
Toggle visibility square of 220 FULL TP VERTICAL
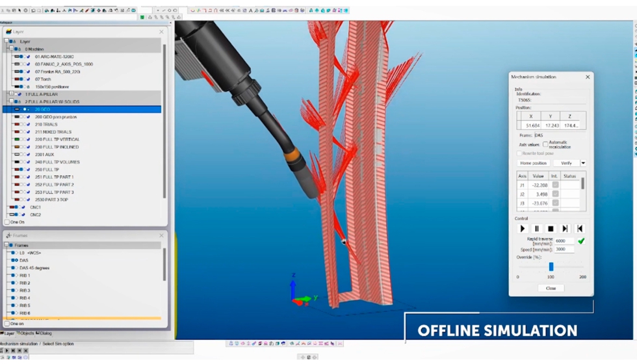pos(21,139)
